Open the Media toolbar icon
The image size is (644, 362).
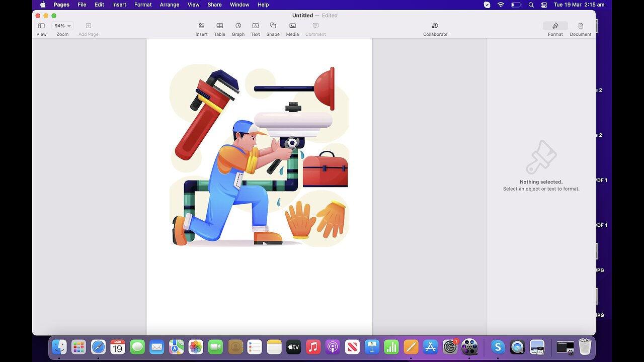(292, 26)
